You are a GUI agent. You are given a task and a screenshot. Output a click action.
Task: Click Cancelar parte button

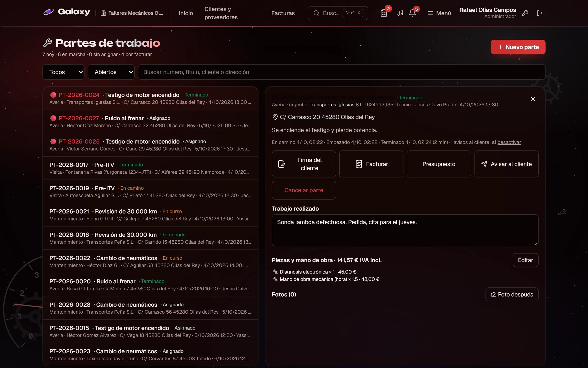(304, 190)
